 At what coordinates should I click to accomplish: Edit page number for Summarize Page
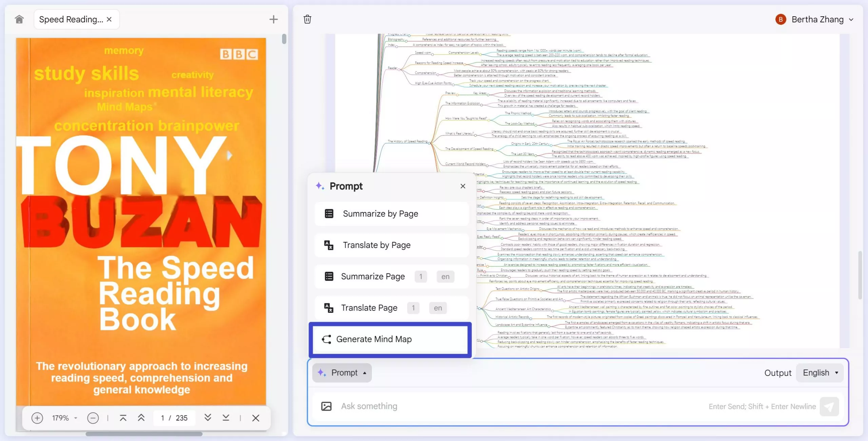421,276
